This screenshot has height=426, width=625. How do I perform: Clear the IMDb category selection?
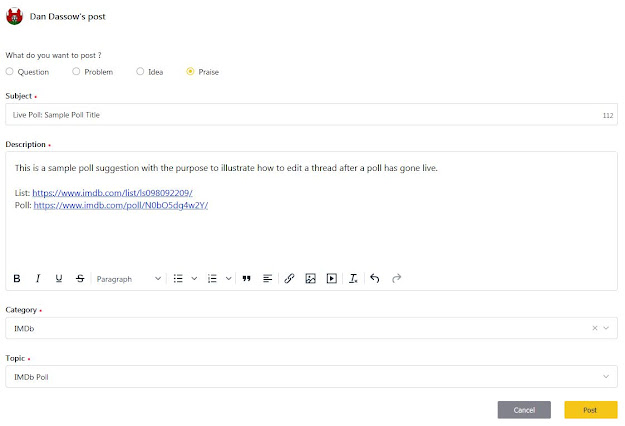pyautogui.click(x=595, y=328)
